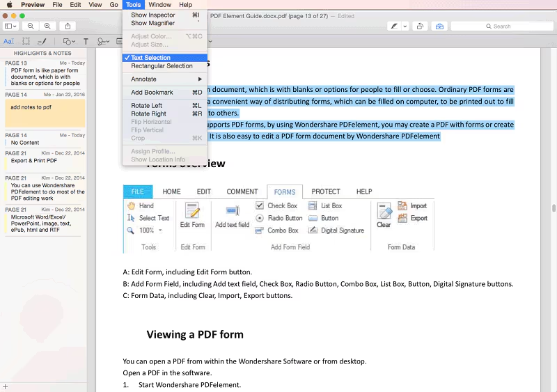The width and height of the screenshot is (557, 392).
Task: Click the 'Open a PDF in the software.' line
Action: click(167, 373)
